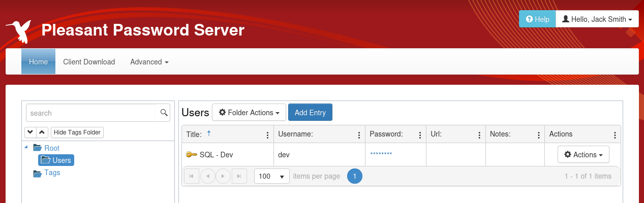This screenshot has height=203, width=644.
Task: Click the Root folder icon
Action: (38, 148)
